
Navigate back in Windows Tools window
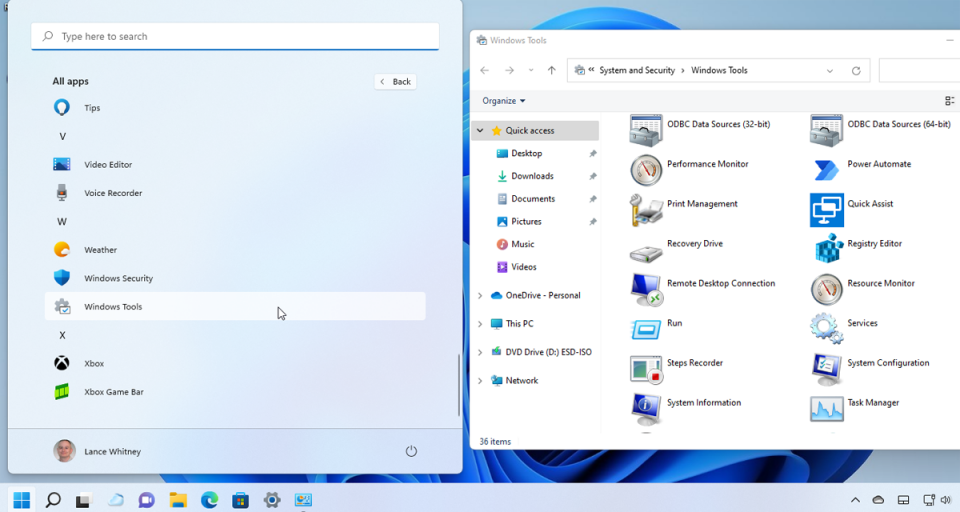click(485, 70)
